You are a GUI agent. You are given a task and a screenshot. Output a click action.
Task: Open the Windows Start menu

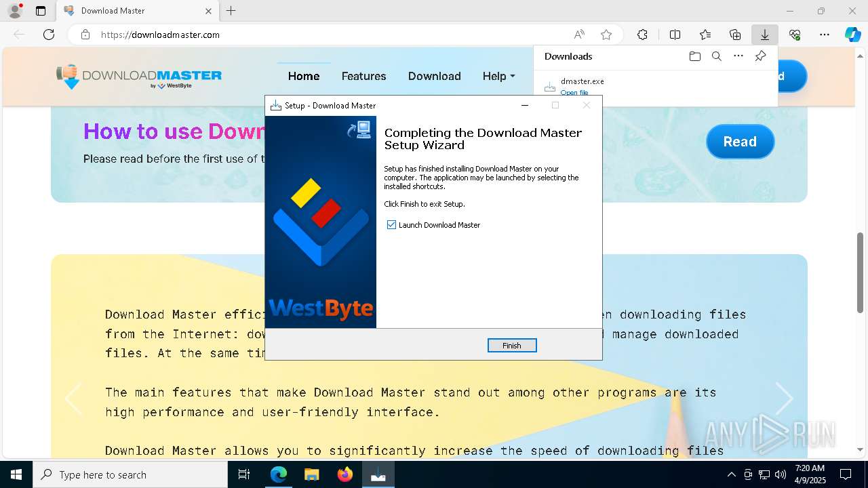tap(16, 474)
